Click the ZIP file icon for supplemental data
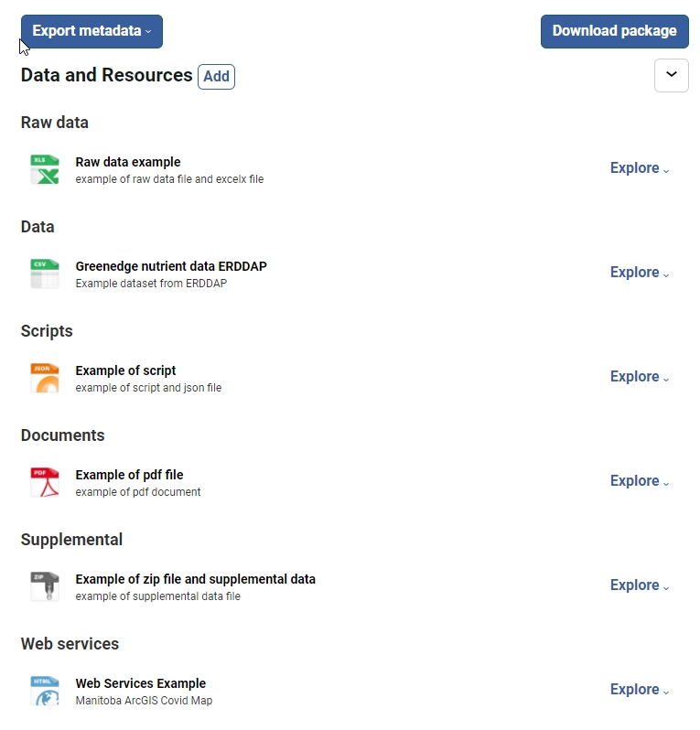Viewport: 700px width, 730px height. (x=44, y=587)
